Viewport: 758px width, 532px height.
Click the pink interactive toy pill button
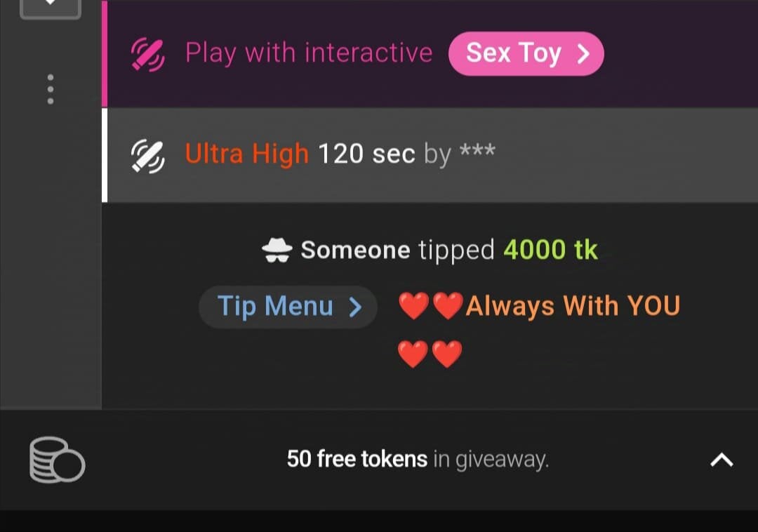526,53
